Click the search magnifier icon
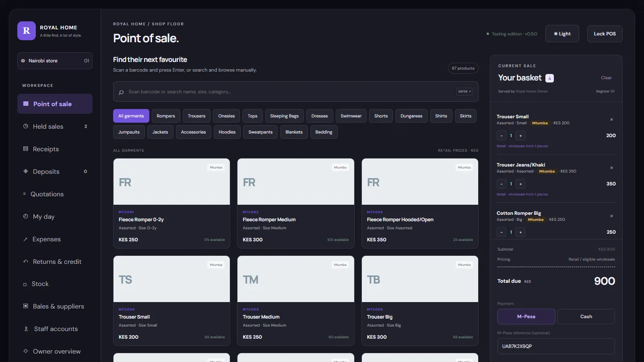Viewport: 644px width, 362px height. coord(121,92)
